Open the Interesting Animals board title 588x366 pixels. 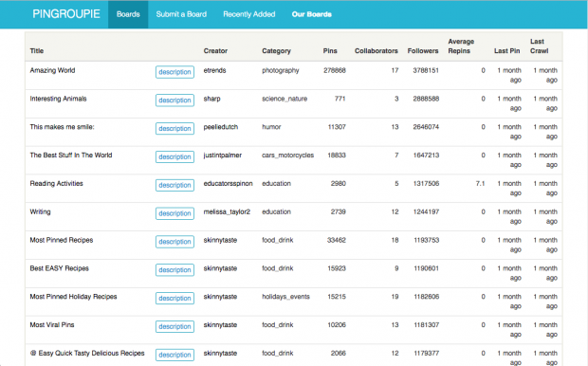click(x=58, y=99)
